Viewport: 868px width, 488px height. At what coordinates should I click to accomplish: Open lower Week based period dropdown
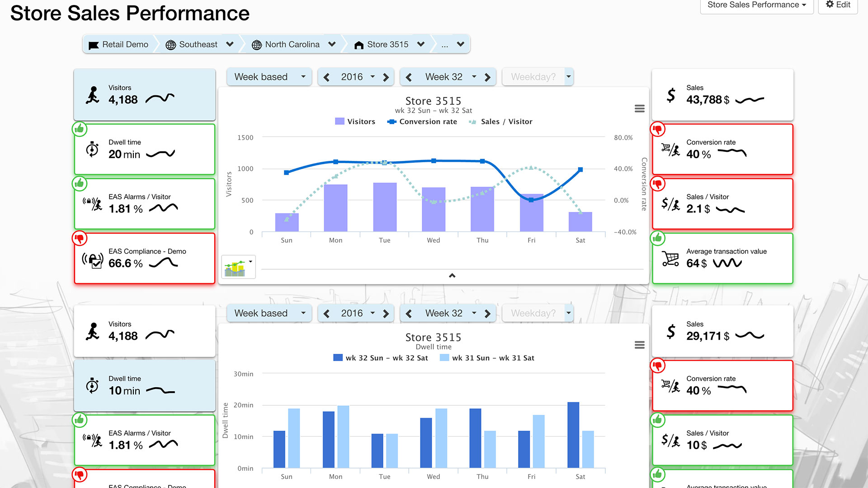click(269, 313)
